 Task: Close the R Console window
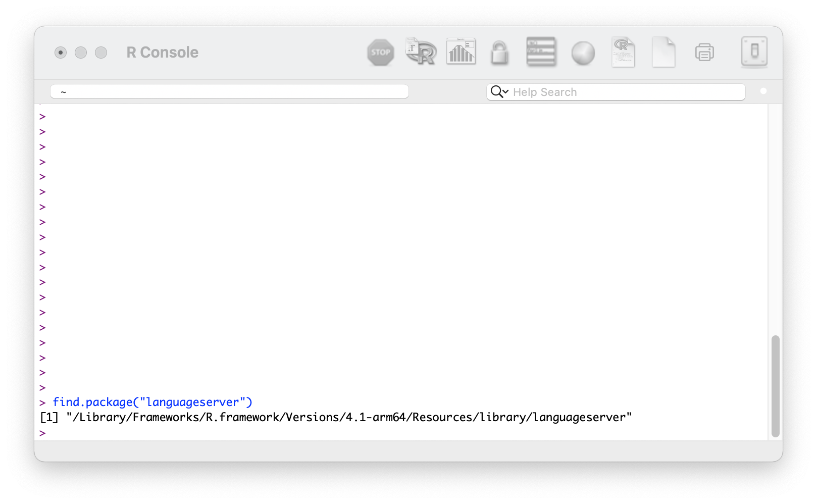click(61, 53)
